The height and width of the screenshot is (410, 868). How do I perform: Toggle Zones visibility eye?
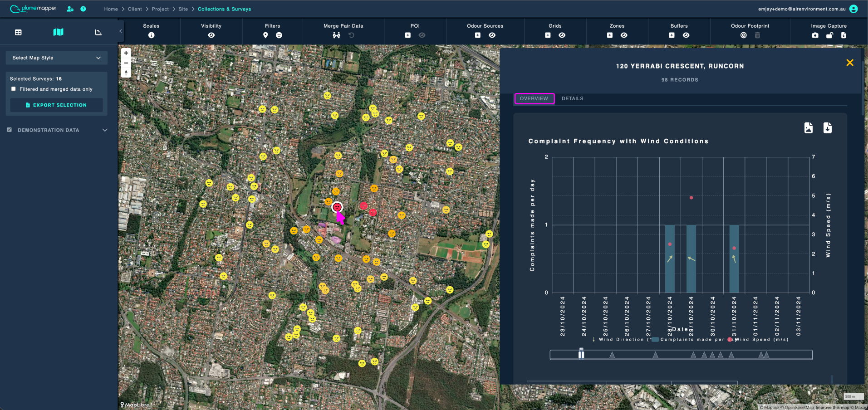click(x=624, y=35)
